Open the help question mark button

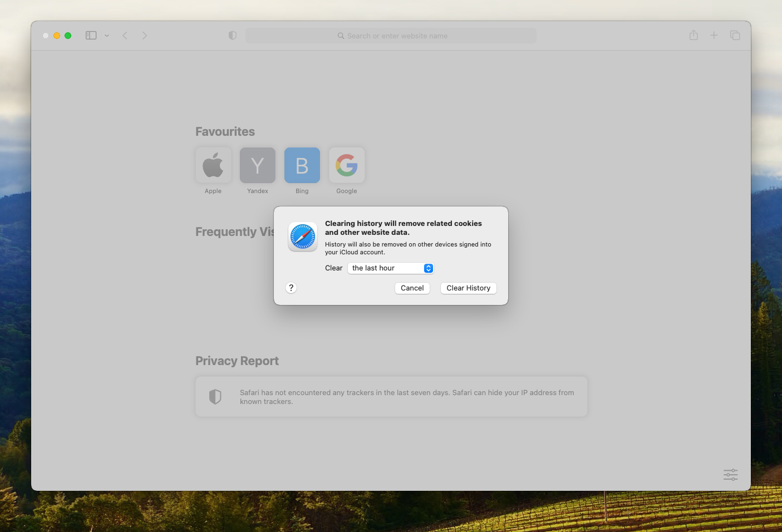point(291,288)
